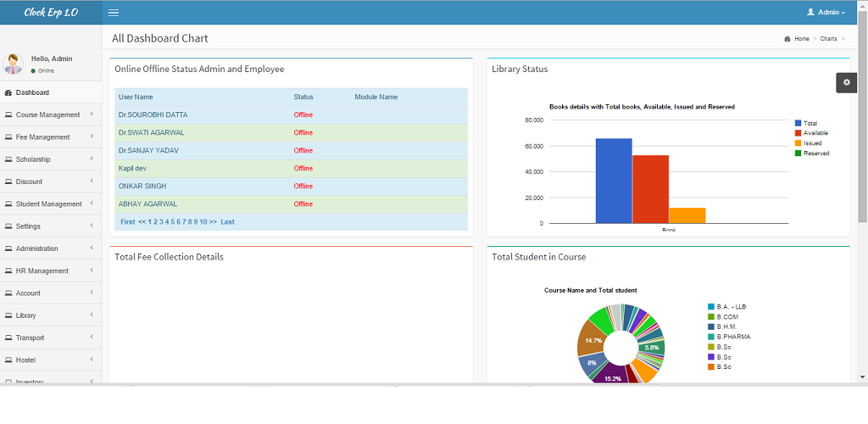Image resolution: width=868 pixels, height=424 pixels.
Task: Select the Account menu item
Action: pos(28,293)
